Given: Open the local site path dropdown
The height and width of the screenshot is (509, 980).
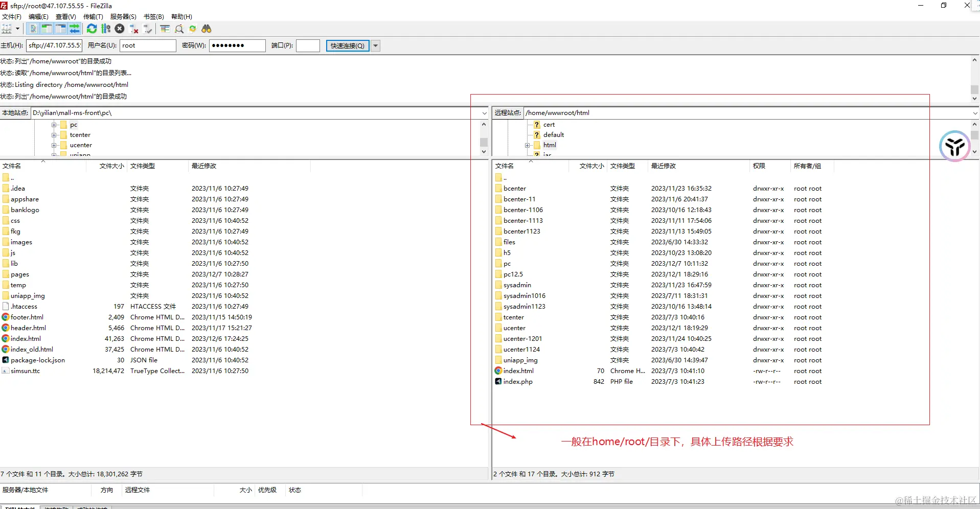Looking at the screenshot, I should coord(485,113).
